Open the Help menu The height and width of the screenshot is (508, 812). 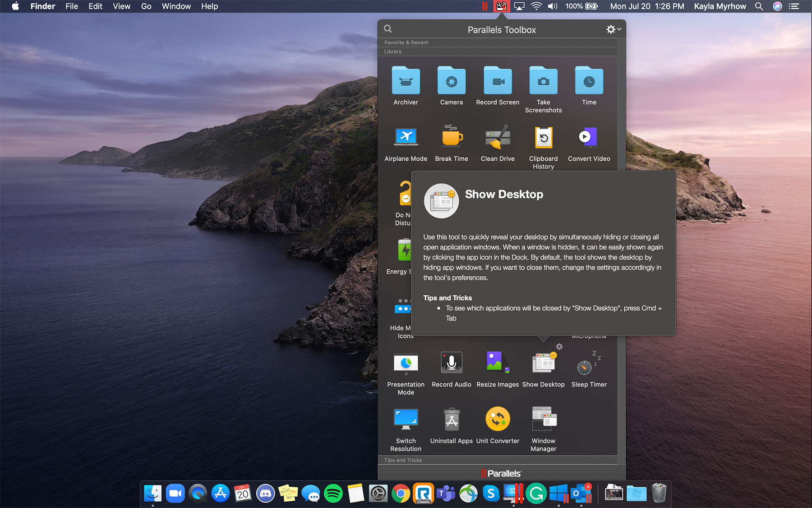click(x=209, y=6)
